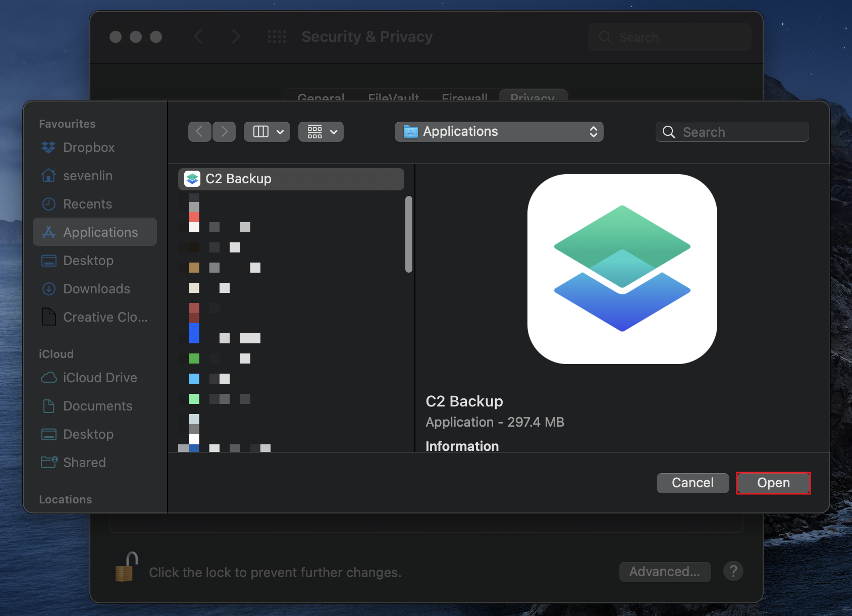Click the search magnifier in the dialog
Screen dimensions: 852x616
(x=668, y=132)
